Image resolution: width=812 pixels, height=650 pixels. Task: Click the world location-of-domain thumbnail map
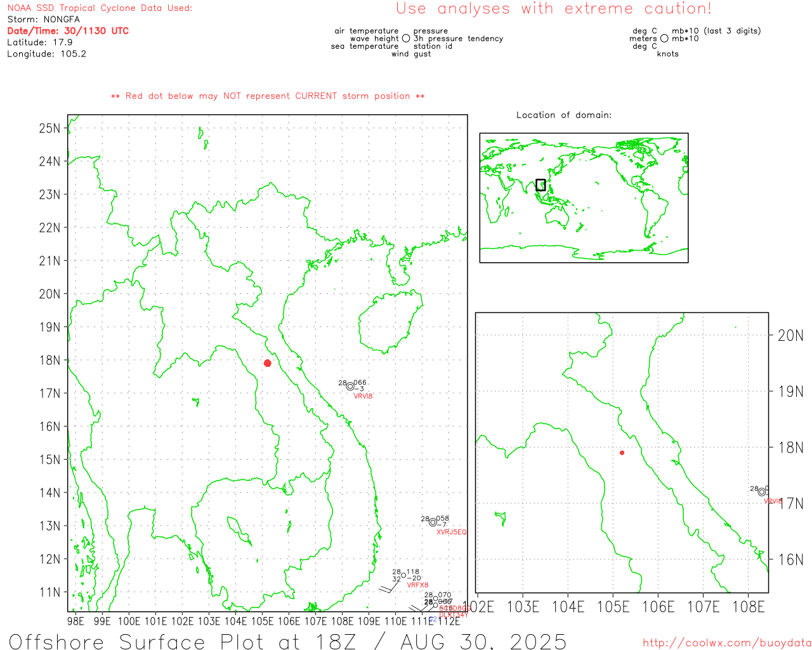(584, 198)
